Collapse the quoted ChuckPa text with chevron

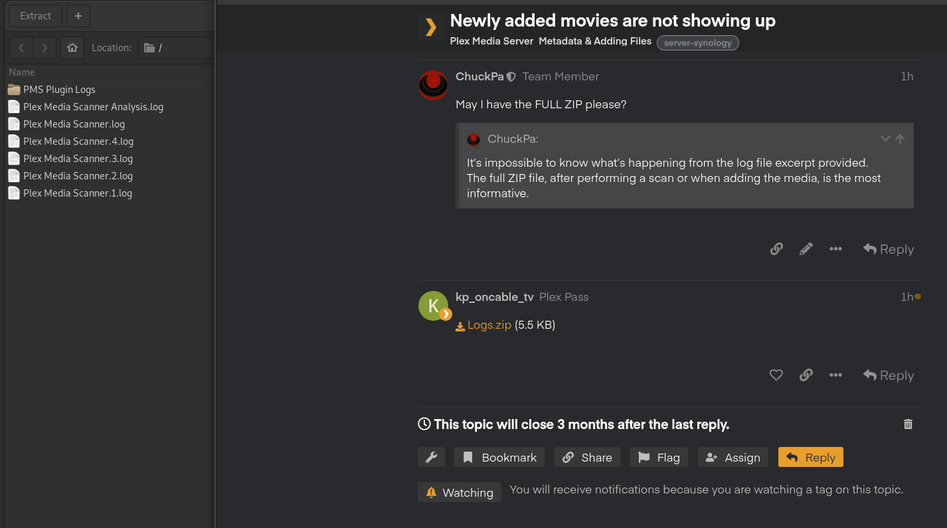tap(885, 138)
